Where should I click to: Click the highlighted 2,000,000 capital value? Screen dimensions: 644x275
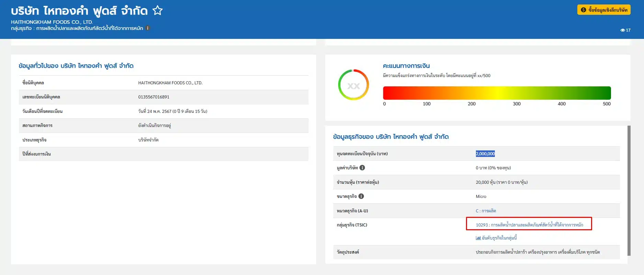pyautogui.click(x=485, y=154)
